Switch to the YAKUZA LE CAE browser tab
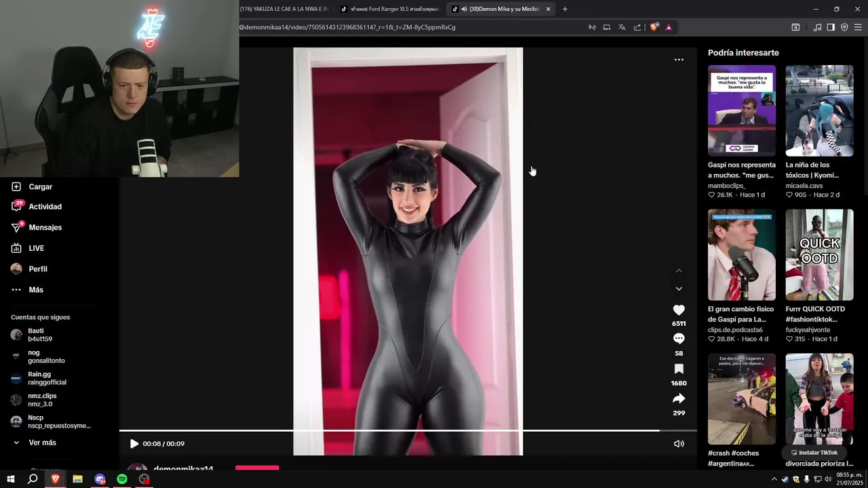The width and height of the screenshot is (868, 488). [x=285, y=9]
